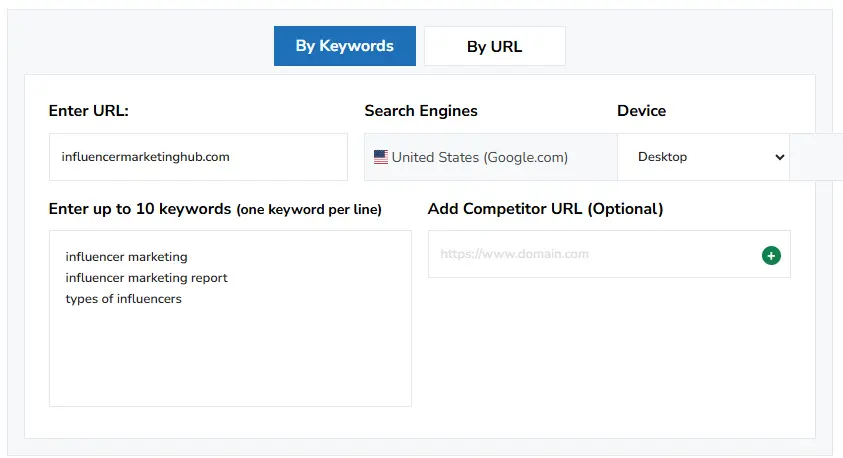Click empty space in the keywords textarea
Screen dimensions: 843x458
coord(229,360)
